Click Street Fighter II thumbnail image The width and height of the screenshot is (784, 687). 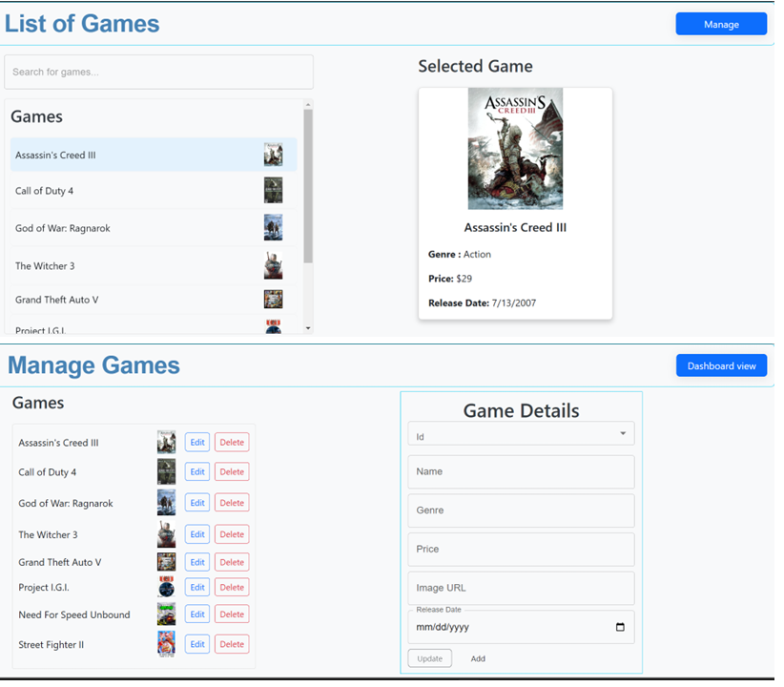[x=166, y=644]
